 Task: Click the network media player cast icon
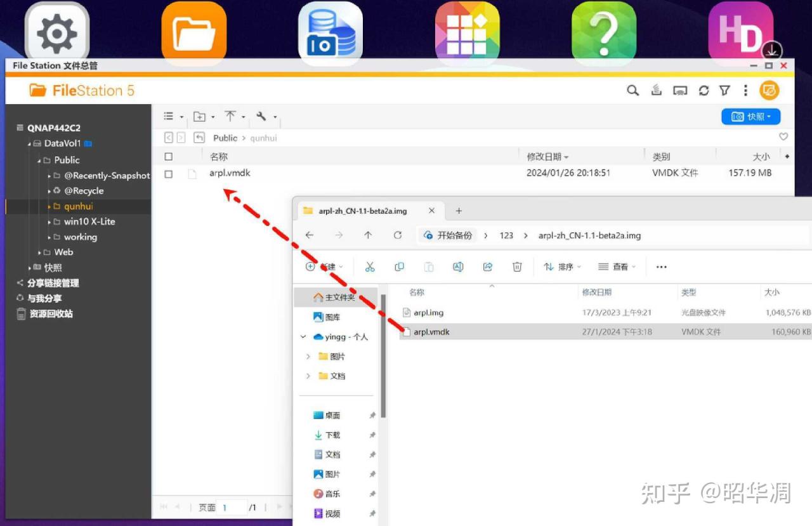(x=680, y=91)
